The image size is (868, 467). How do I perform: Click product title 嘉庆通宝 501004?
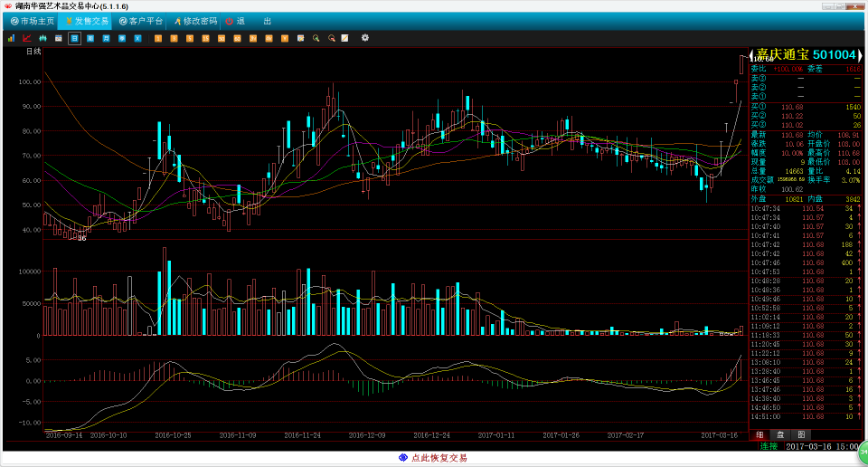[x=806, y=55]
